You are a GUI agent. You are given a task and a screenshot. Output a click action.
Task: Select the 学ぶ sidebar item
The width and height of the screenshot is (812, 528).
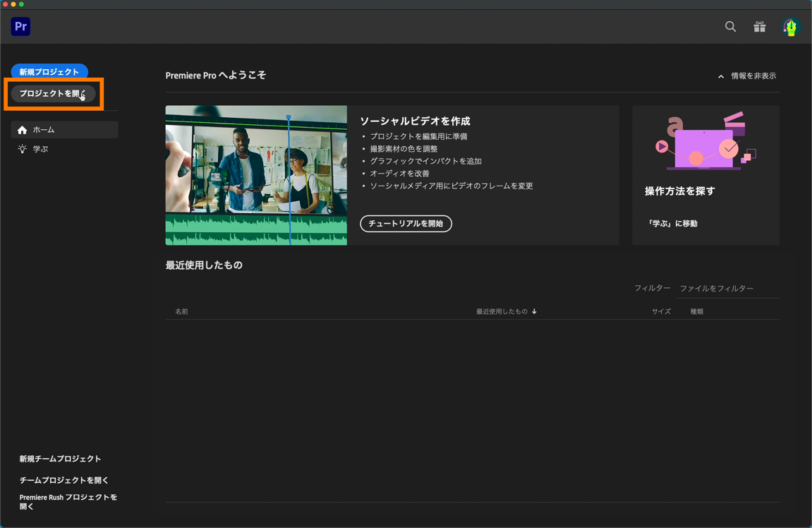pyautogui.click(x=65, y=149)
